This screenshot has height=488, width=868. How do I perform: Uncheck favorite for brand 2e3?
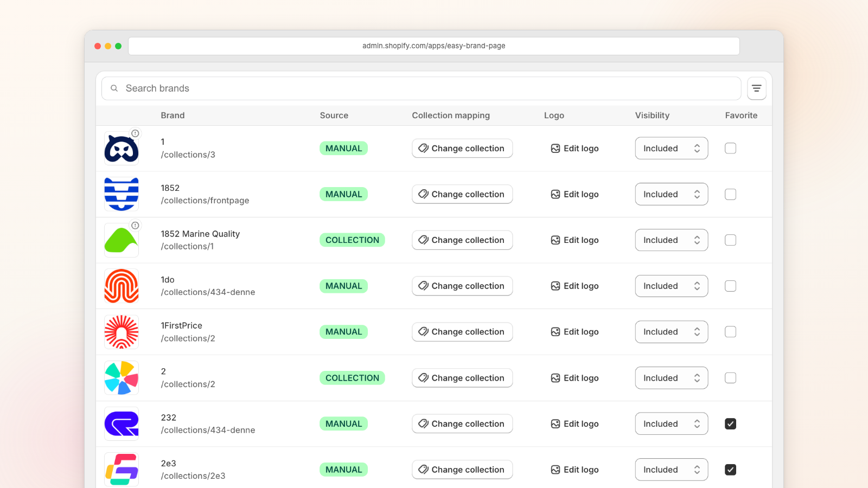coord(731,470)
